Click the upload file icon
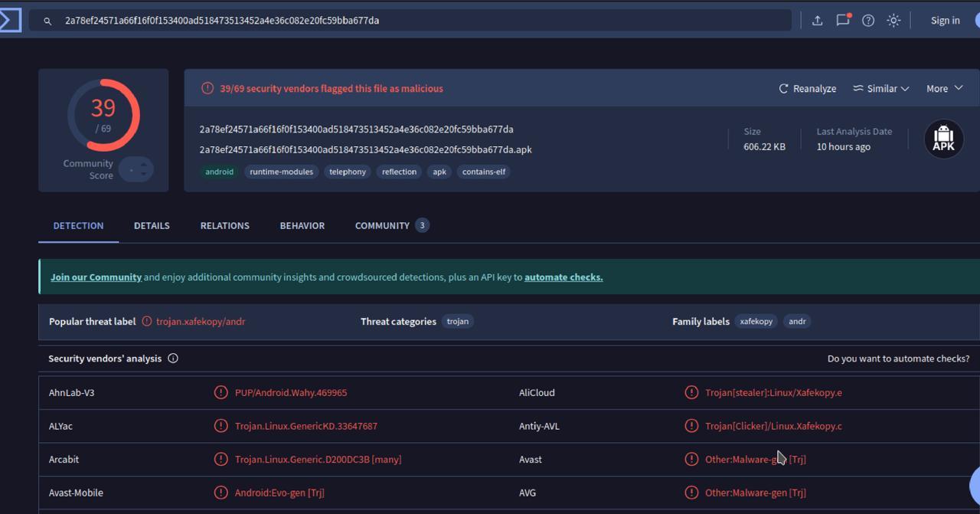 818,21
